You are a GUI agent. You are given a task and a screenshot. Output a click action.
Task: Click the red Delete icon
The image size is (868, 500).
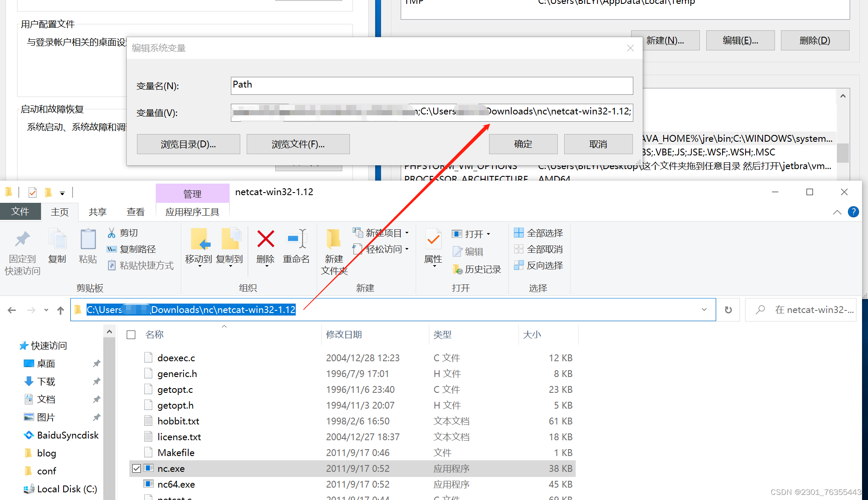click(x=265, y=239)
